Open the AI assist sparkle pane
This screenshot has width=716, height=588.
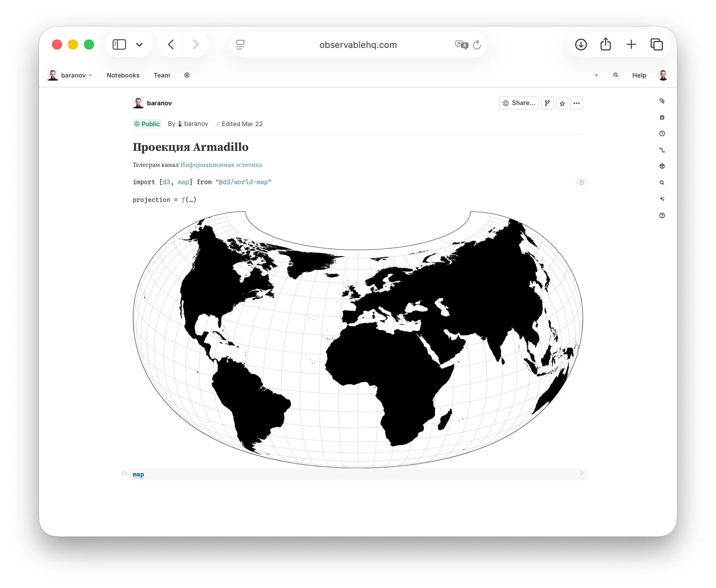(662, 199)
